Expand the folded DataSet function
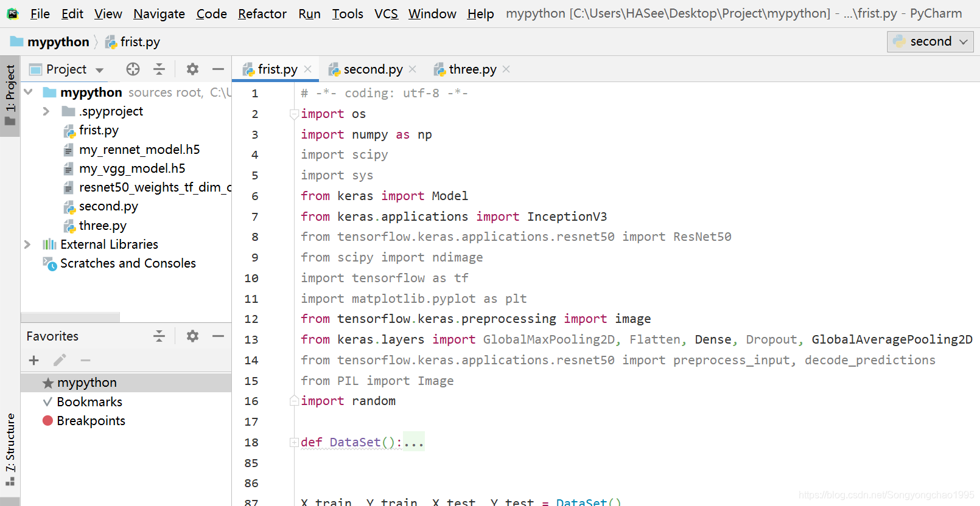980x506 pixels. click(294, 442)
